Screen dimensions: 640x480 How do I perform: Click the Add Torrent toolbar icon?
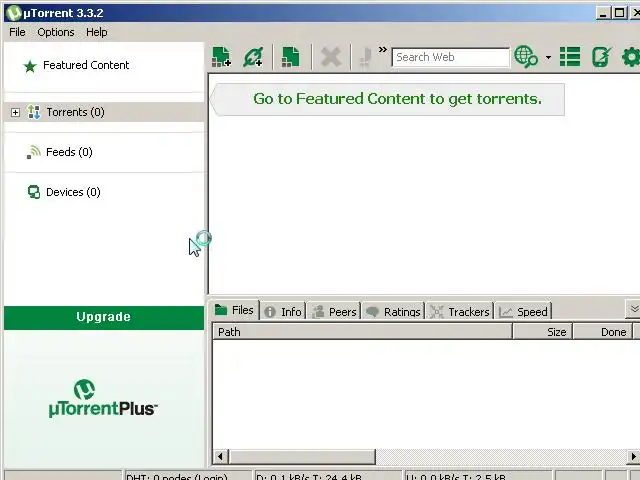pyautogui.click(x=222, y=57)
